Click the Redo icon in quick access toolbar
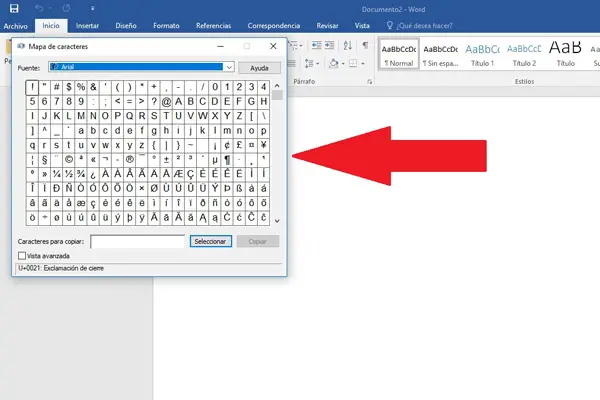The image size is (600, 400). coord(66,8)
